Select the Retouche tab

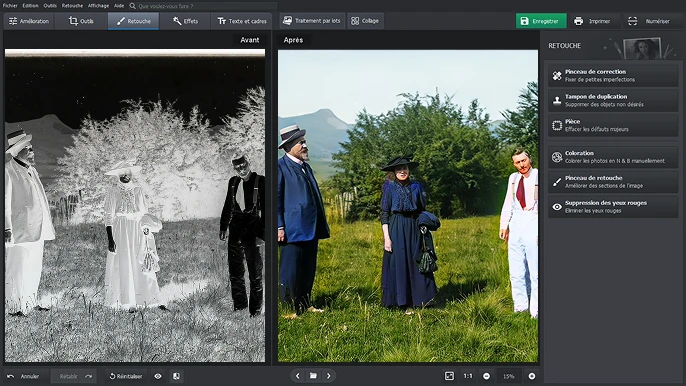point(133,21)
